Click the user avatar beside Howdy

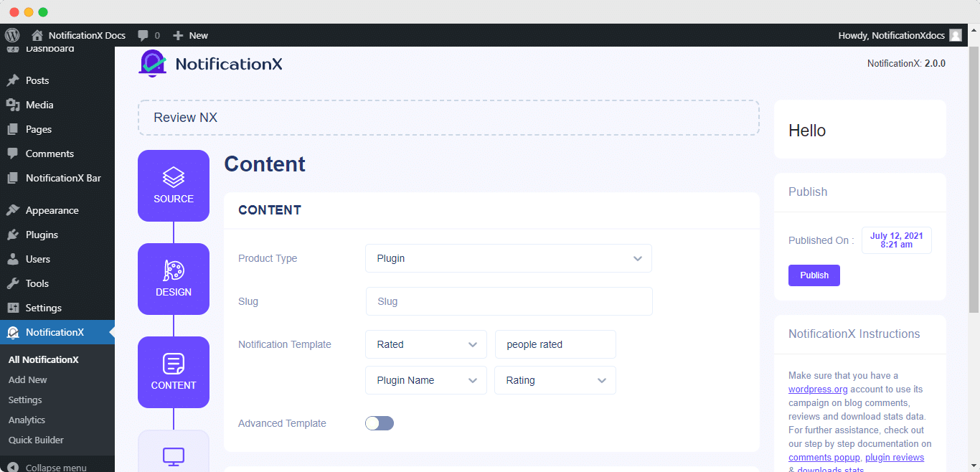tap(956, 35)
